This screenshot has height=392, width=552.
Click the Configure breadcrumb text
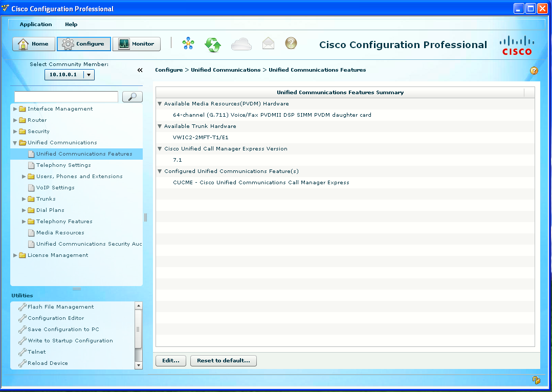click(x=169, y=70)
